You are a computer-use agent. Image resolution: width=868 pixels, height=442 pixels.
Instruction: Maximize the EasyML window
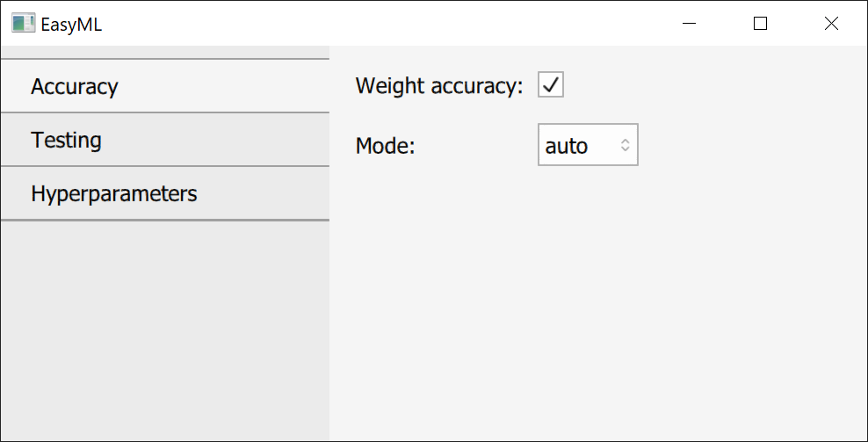[x=761, y=24]
